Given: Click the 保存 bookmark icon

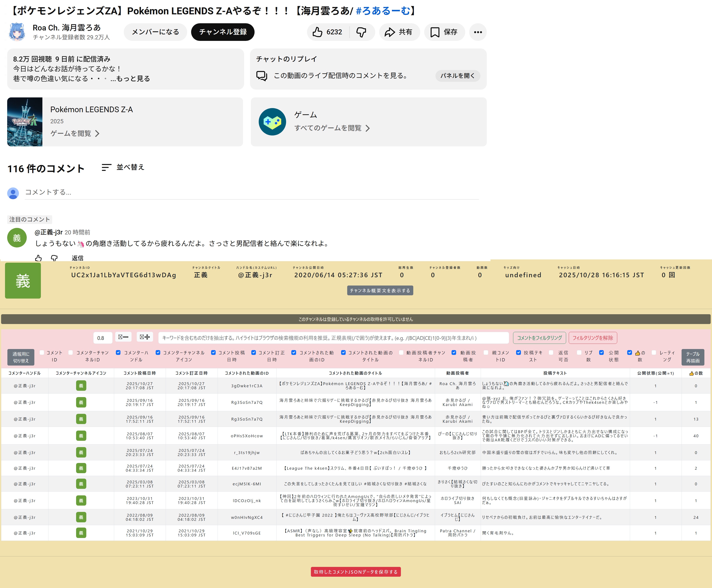Looking at the screenshot, I should point(435,32).
